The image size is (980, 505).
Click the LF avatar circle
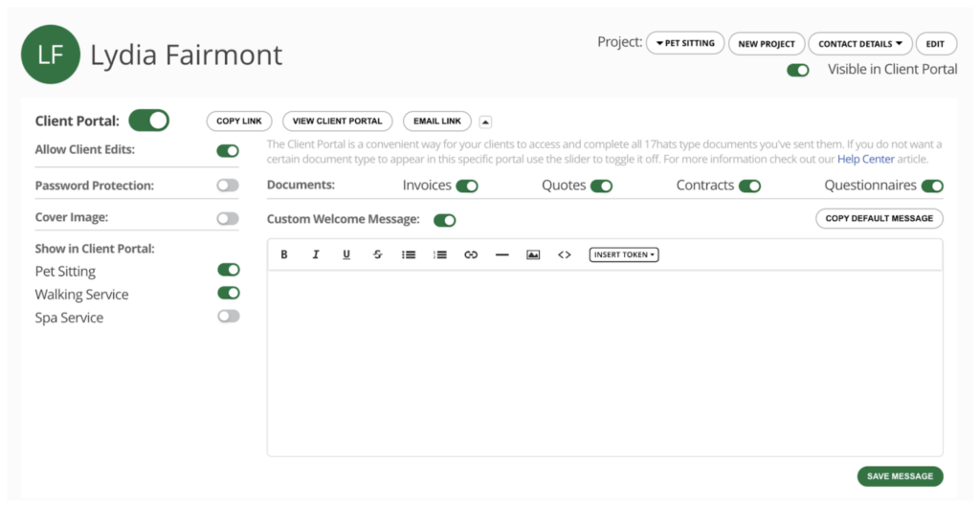(51, 55)
